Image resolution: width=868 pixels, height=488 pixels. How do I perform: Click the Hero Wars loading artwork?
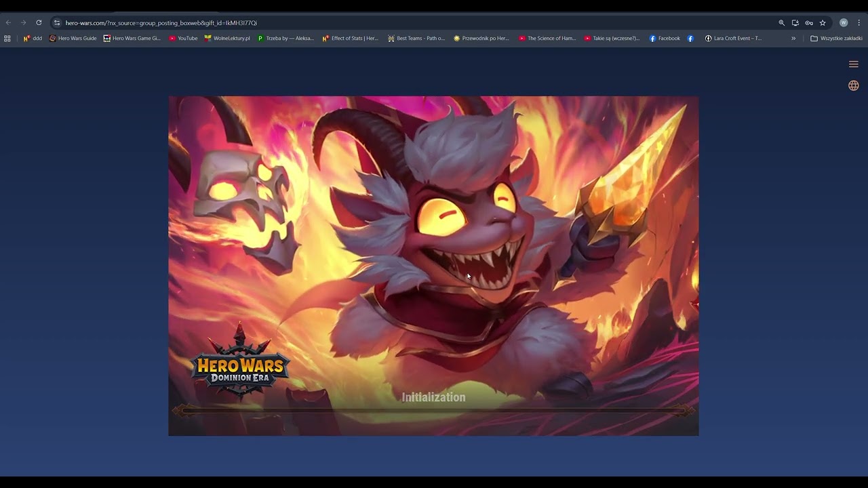(x=433, y=266)
